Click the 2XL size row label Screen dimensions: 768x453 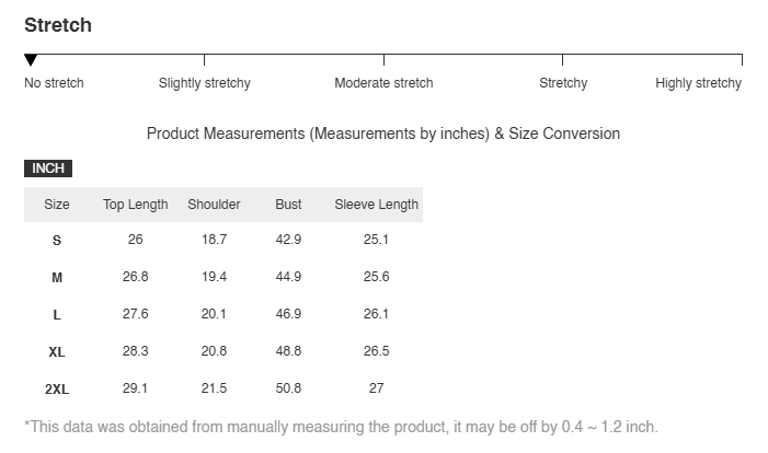tap(57, 389)
